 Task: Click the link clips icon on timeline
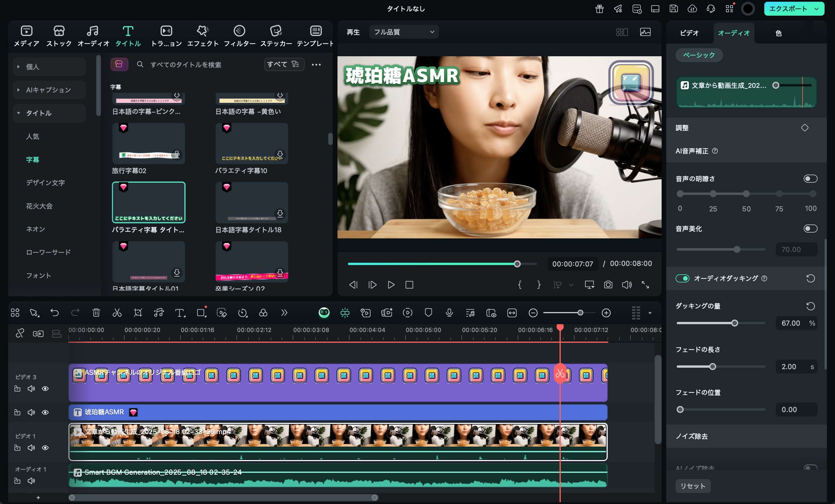click(38, 334)
